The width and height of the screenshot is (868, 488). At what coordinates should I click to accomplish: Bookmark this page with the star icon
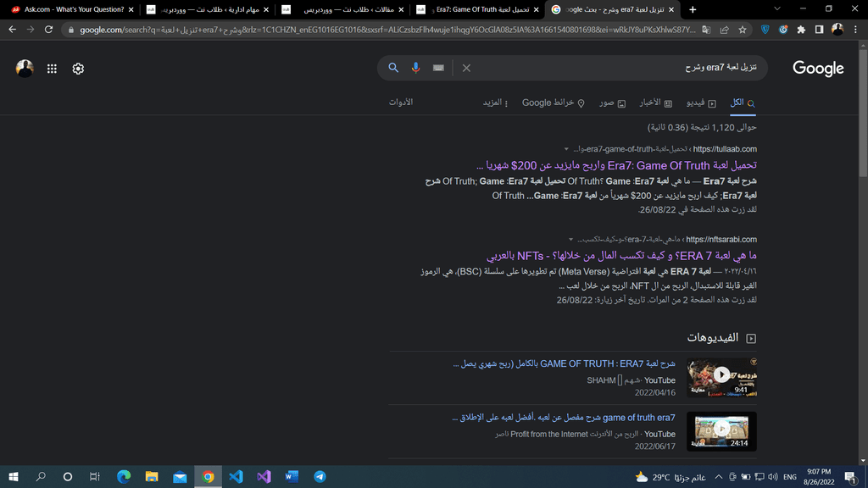pyautogui.click(x=743, y=30)
